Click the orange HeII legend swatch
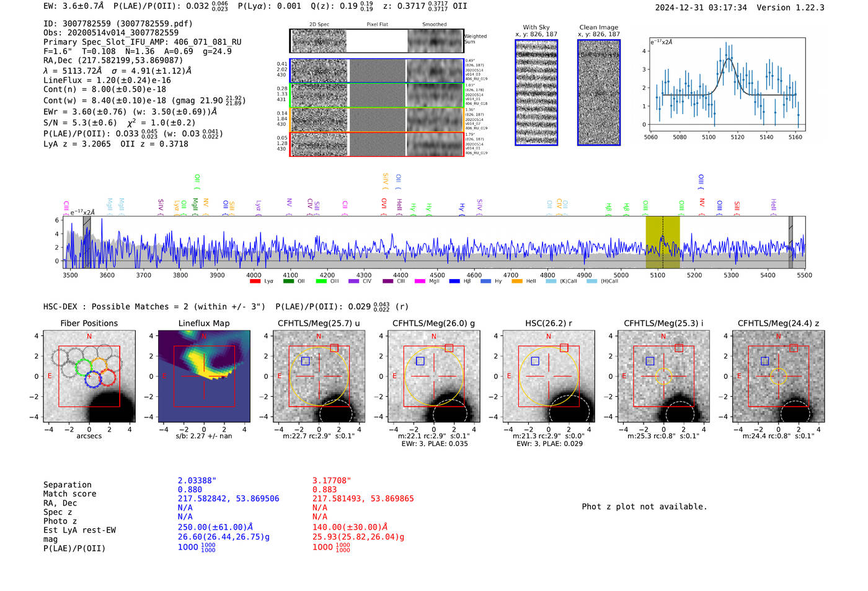 click(516, 282)
